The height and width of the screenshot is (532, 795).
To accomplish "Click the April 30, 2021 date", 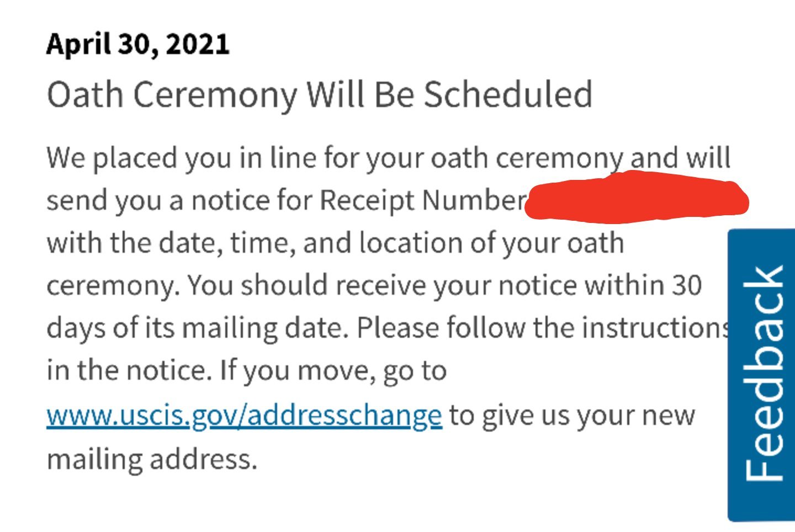I will tap(138, 44).
